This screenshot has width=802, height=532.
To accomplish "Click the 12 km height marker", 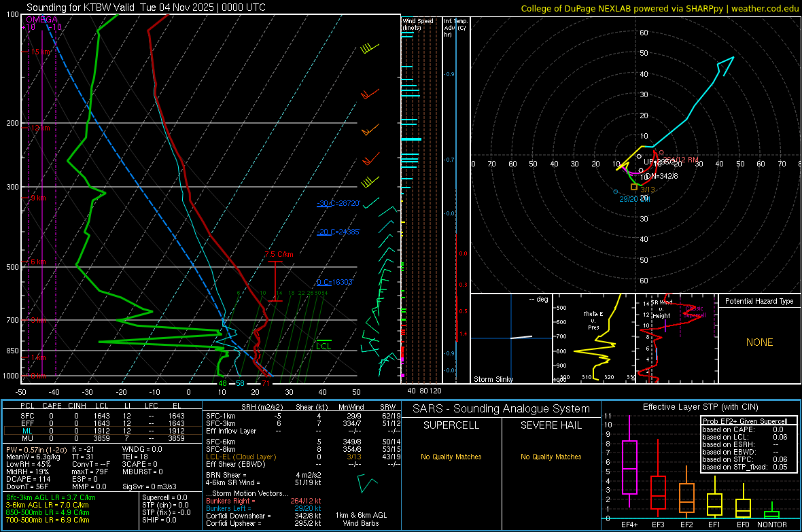I will tap(40, 128).
